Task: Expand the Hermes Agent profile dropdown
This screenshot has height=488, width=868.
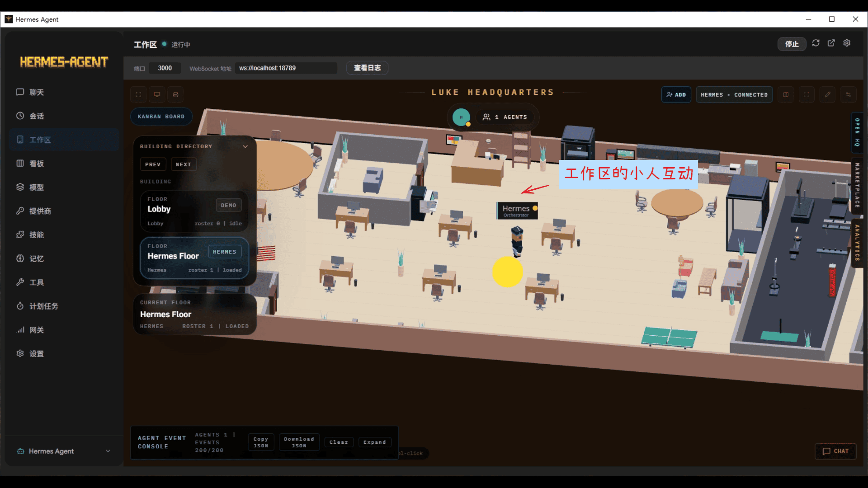Action: pyautogui.click(x=64, y=451)
